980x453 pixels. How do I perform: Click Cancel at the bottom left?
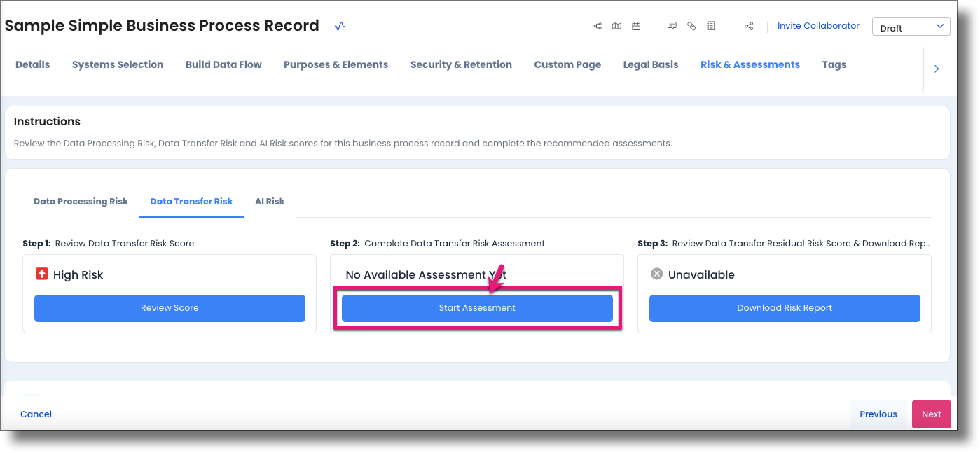coord(36,414)
